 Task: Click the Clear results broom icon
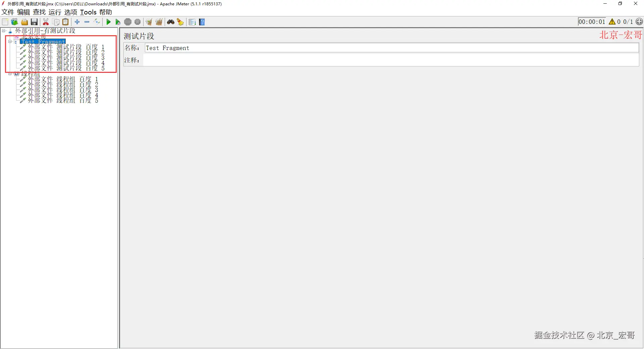click(149, 22)
